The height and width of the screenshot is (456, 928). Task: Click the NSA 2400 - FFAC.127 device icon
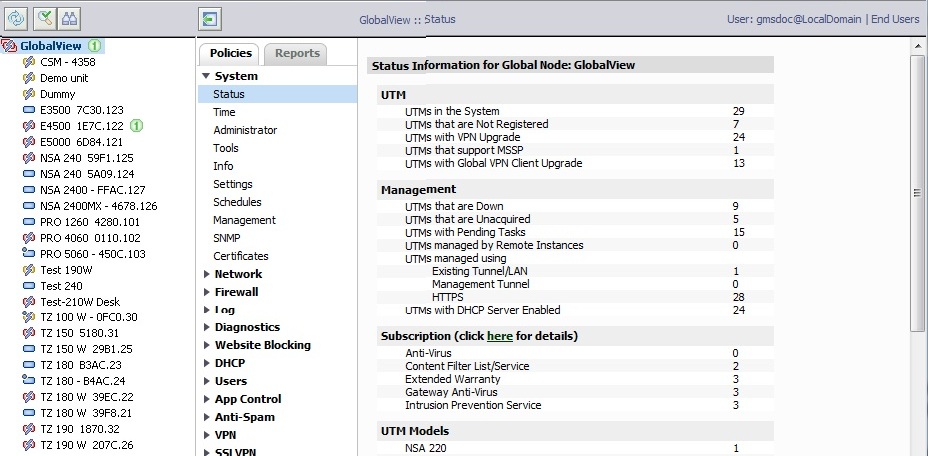(x=29, y=190)
